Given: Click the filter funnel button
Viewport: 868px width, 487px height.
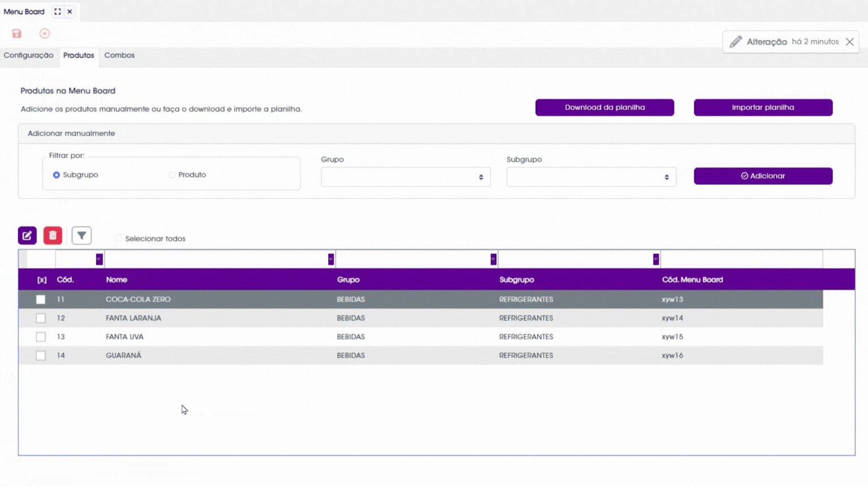Looking at the screenshot, I should tap(81, 236).
